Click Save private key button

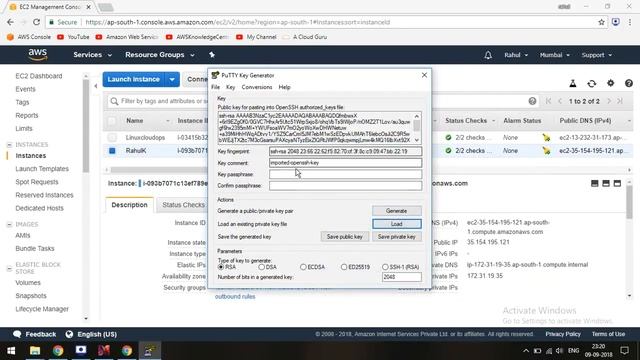click(396, 237)
